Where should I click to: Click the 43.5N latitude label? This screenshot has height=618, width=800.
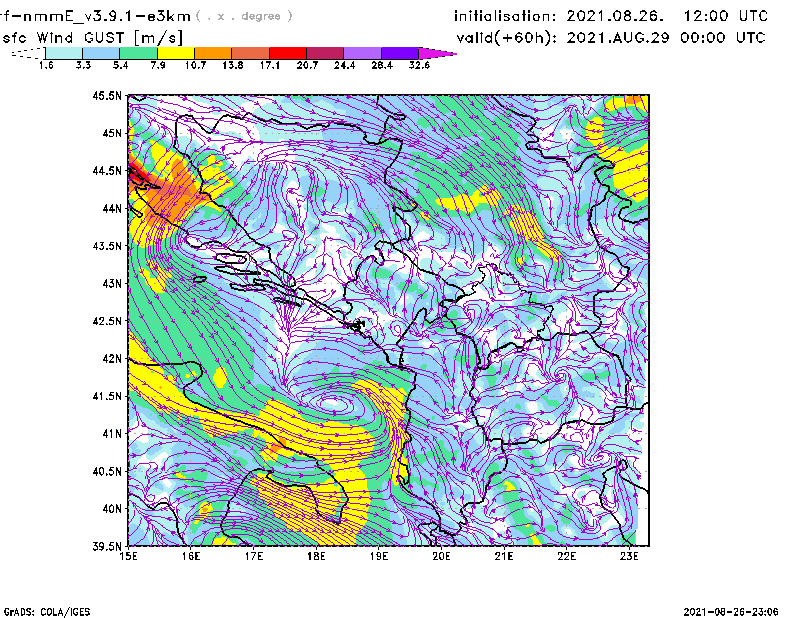pyautogui.click(x=107, y=246)
